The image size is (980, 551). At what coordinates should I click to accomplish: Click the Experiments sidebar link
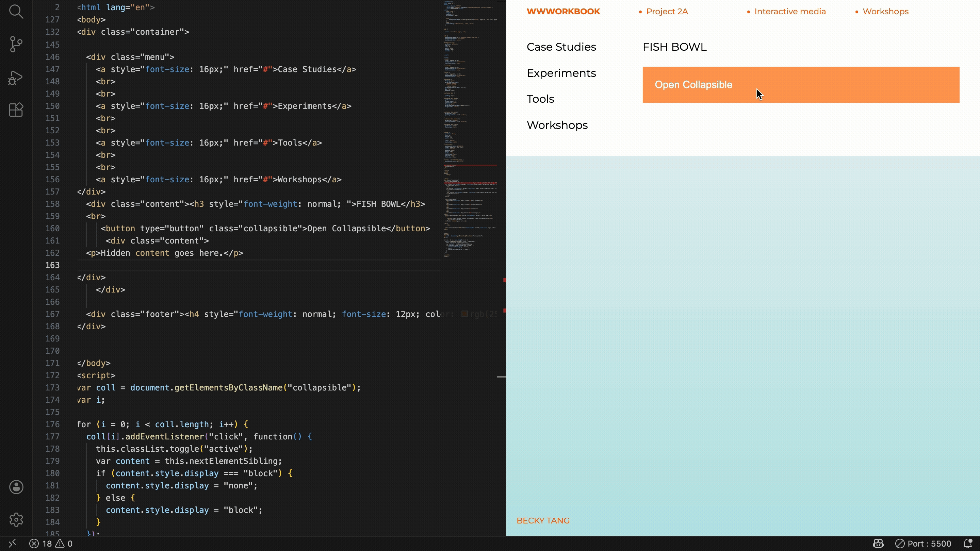coord(561,73)
